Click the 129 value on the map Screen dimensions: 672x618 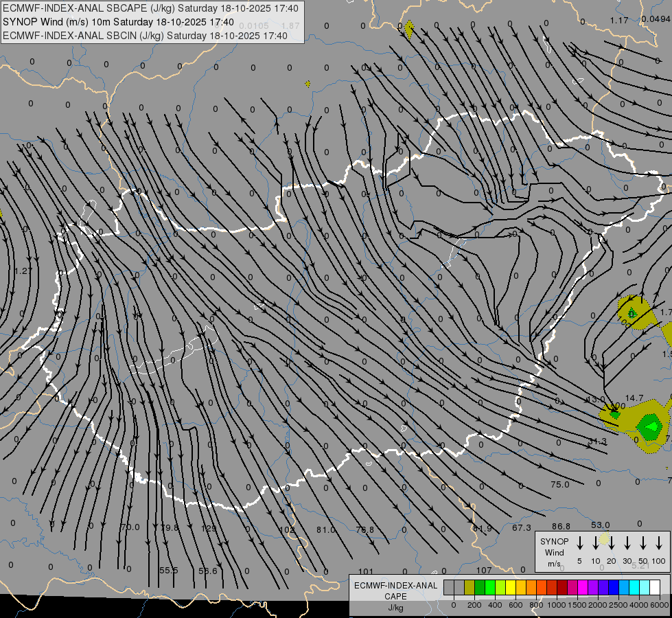209,528
